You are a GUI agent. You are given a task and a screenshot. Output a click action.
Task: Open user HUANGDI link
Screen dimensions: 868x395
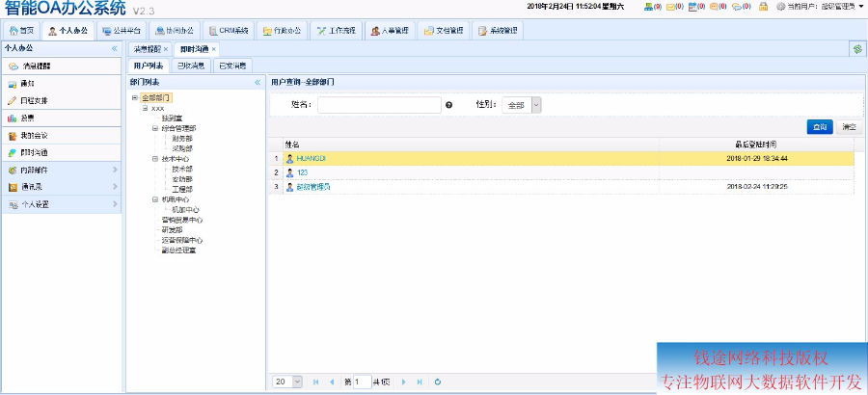312,158
